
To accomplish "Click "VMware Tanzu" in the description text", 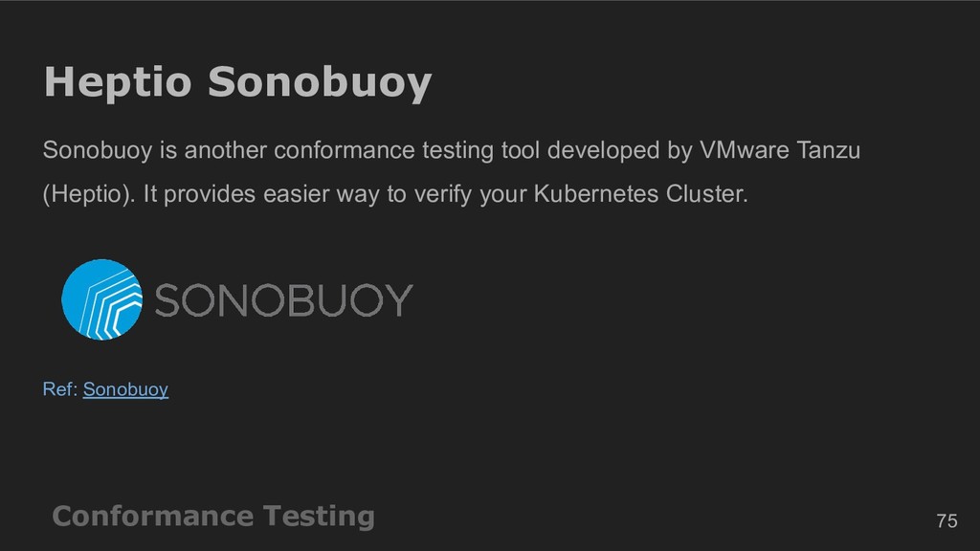I will pos(780,150).
